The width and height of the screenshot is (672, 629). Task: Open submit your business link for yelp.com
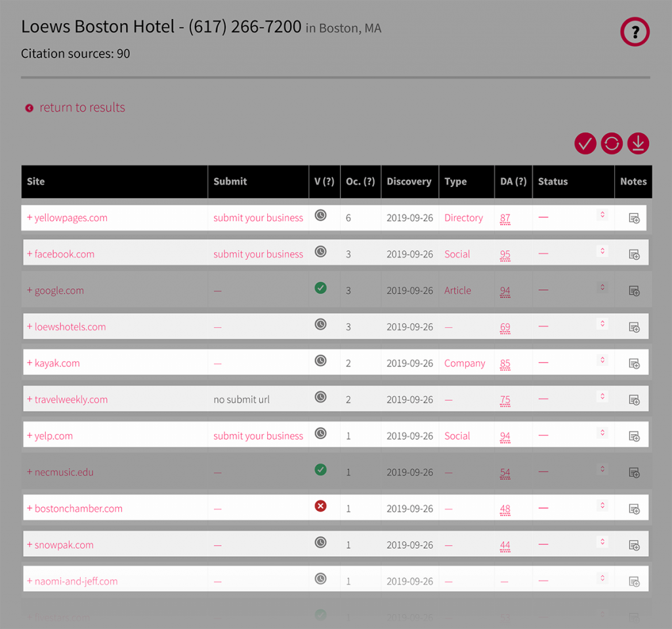258,436
